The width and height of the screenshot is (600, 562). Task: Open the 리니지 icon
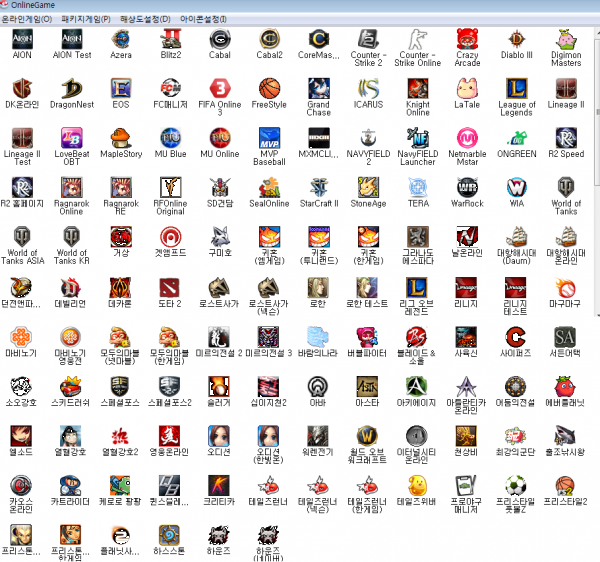[466, 288]
